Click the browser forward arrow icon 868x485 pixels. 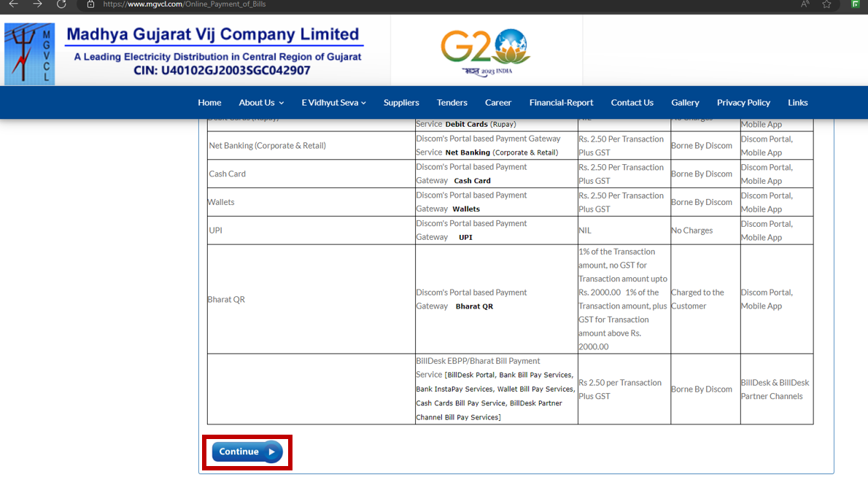[38, 6]
